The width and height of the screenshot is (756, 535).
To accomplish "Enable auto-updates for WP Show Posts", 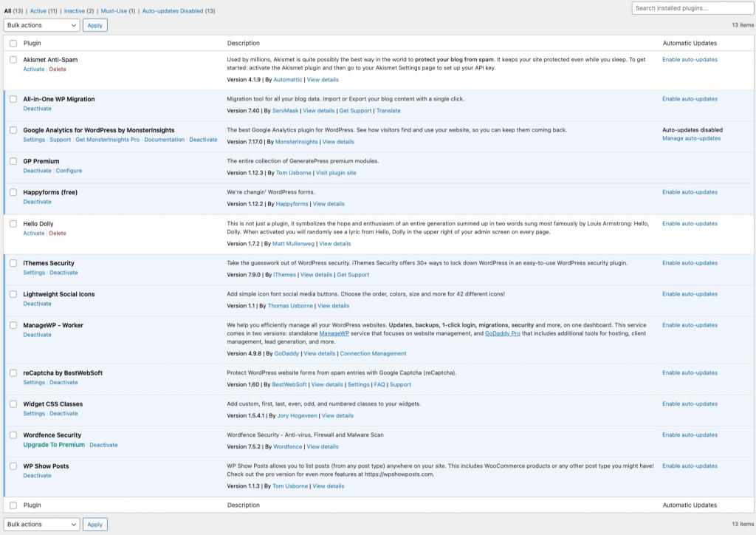I will [690, 466].
